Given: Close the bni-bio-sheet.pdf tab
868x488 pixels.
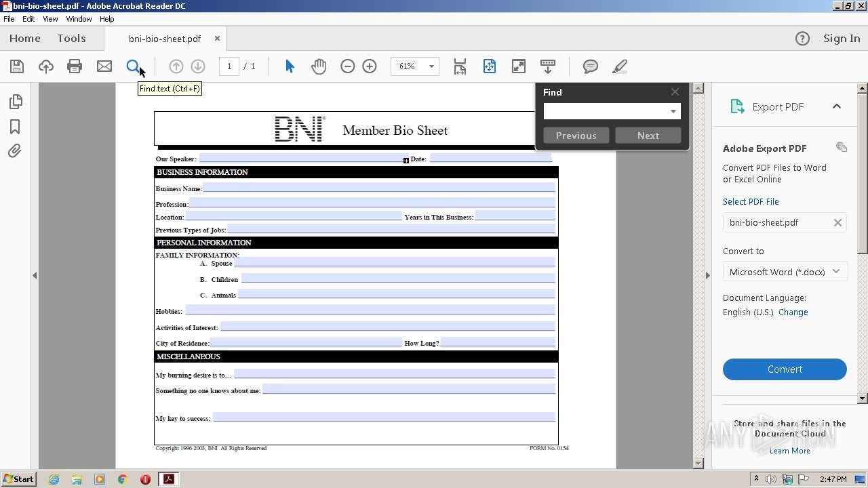Looking at the screenshot, I should coord(217,39).
